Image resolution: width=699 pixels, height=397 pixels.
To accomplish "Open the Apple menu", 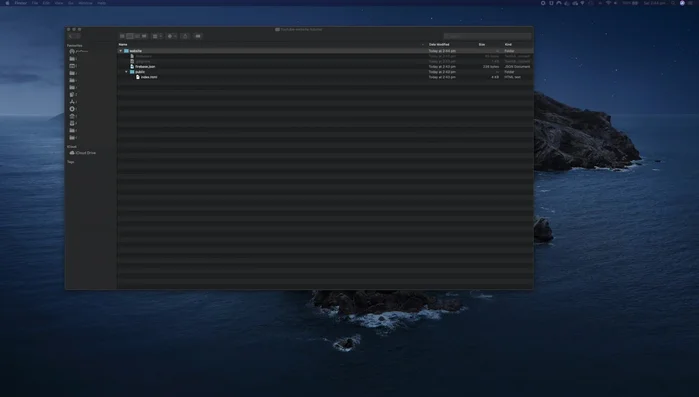I will click(x=7, y=3).
